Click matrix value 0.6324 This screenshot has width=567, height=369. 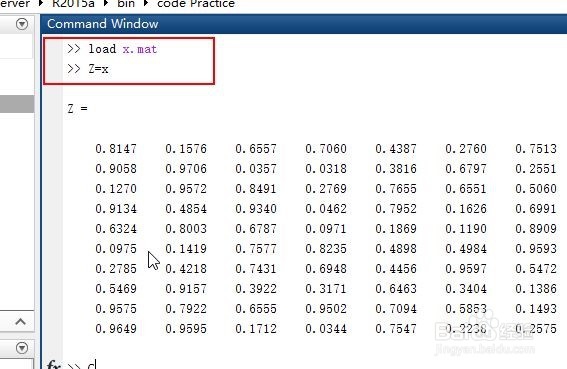coord(116,229)
